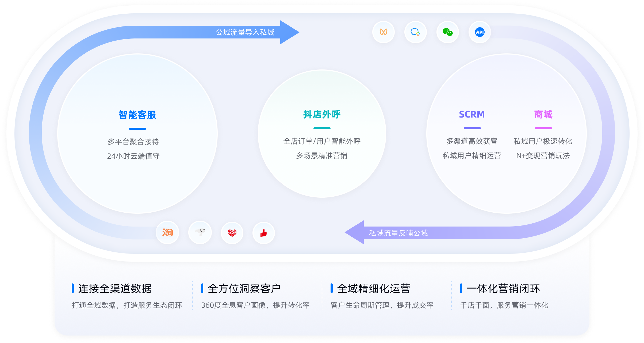Click the 抖店外呼 heading
The height and width of the screenshot is (343, 644).
click(322, 114)
